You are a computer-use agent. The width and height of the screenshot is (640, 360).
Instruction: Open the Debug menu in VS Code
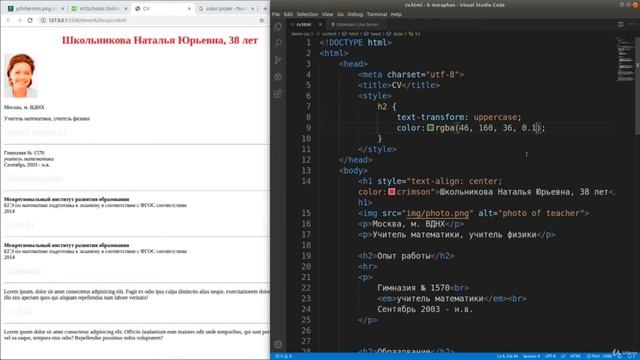point(355,14)
